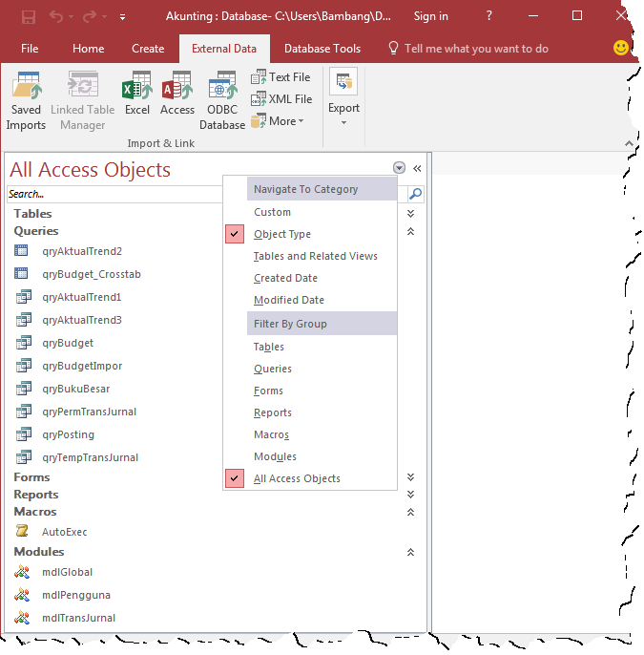The height and width of the screenshot is (655, 644).
Task: Click the smiley feedback icon
Action: pyautogui.click(x=621, y=48)
